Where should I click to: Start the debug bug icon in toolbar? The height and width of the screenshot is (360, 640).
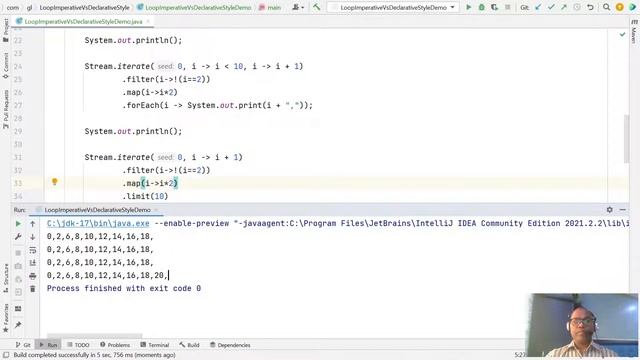tap(482, 7)
